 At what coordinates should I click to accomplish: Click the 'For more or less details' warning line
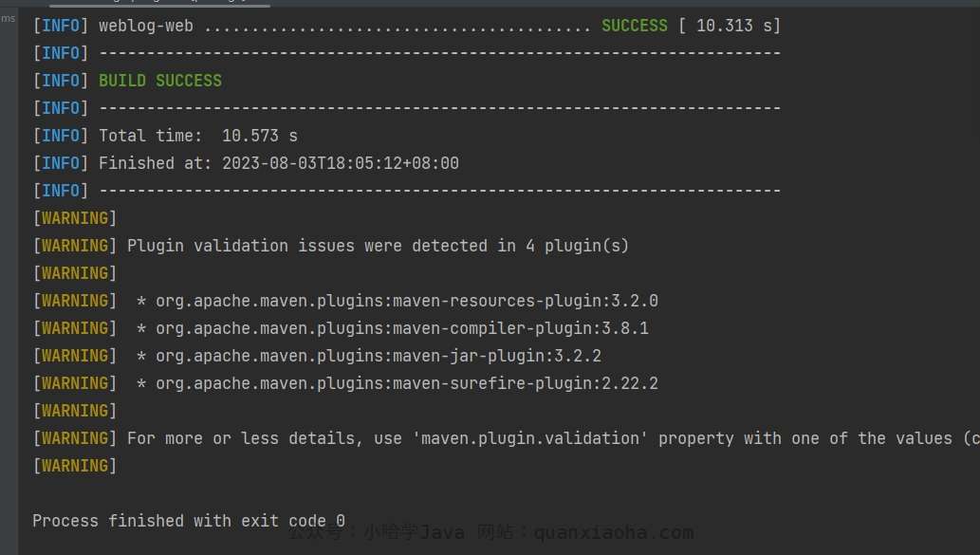point(507,438)
